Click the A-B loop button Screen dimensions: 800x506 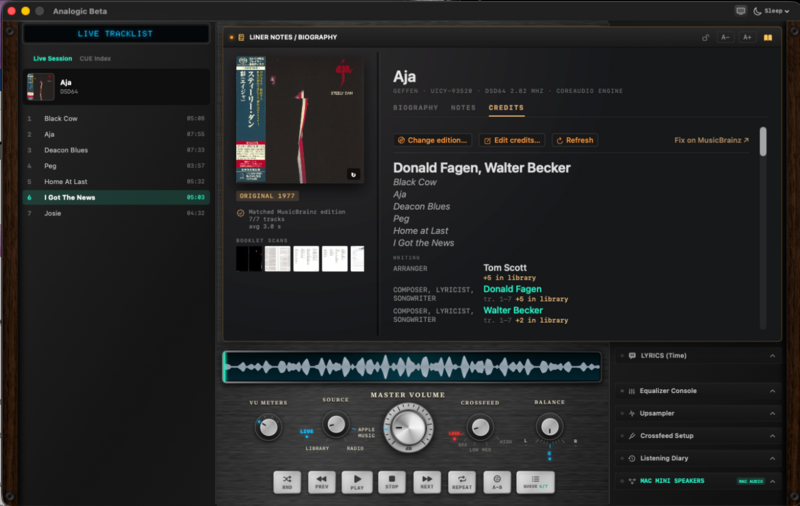tap(497, 482)
